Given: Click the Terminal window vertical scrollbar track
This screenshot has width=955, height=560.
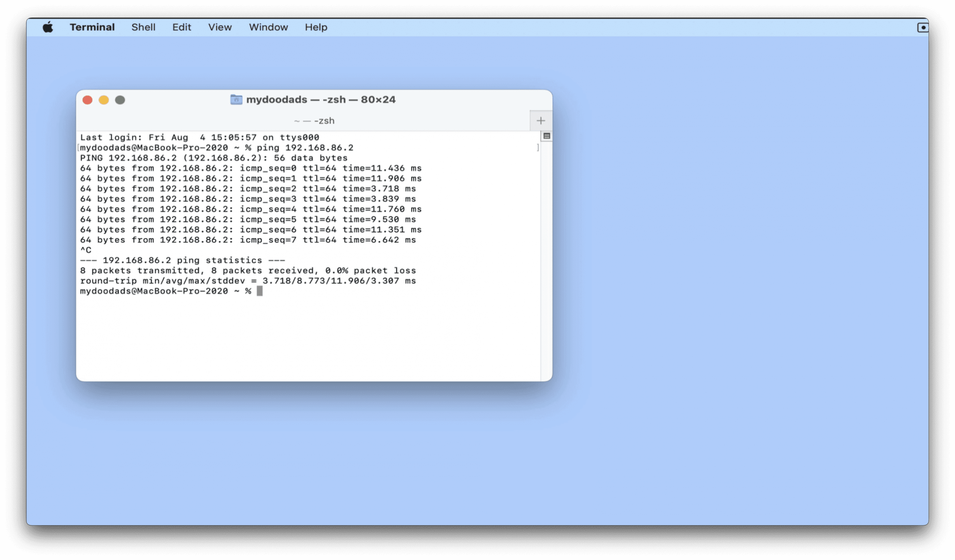Looking at the screenshot, I should (547, 261).
